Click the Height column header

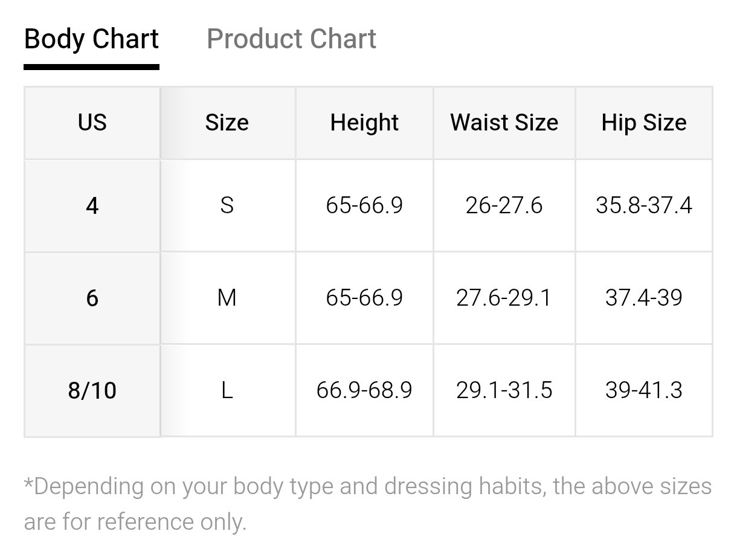(x=364, y=123)
